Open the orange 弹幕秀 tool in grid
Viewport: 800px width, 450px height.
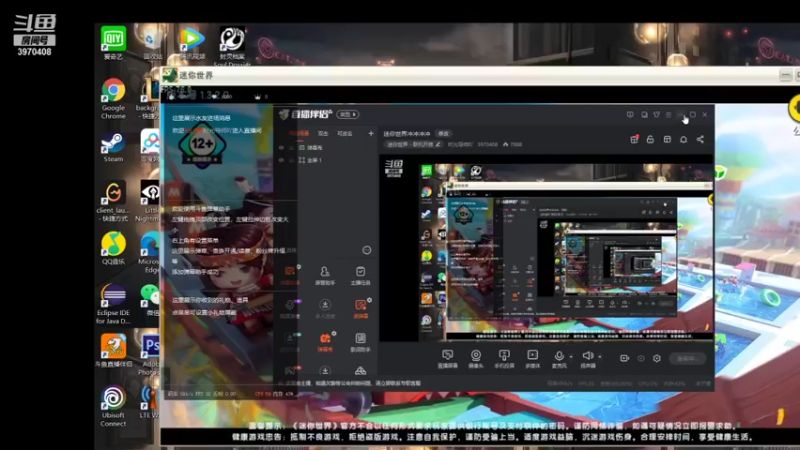pos(324,342)
